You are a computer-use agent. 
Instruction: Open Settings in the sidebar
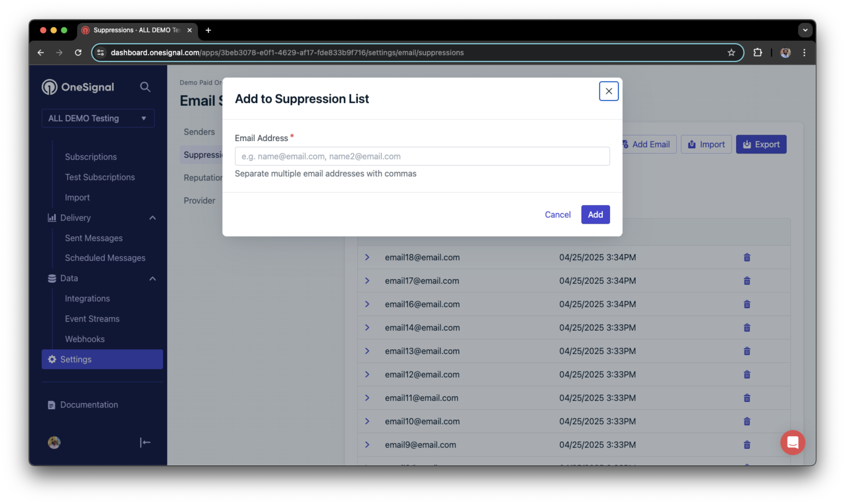(x=102, y=359)
